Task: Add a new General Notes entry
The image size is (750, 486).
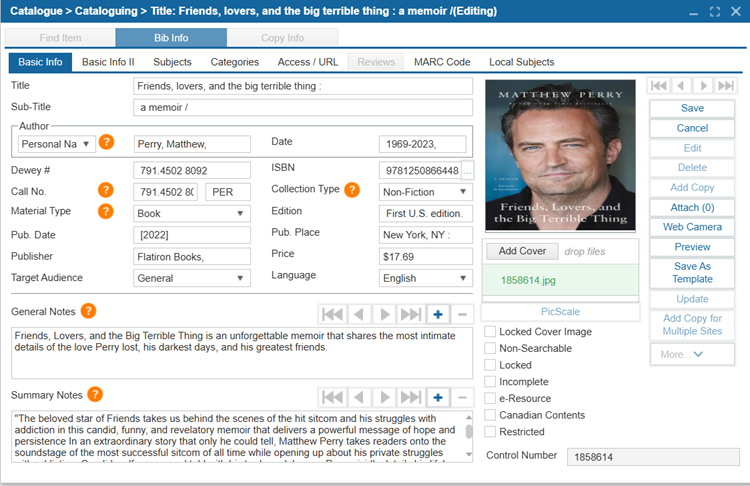Action: [x=438, y=314]
